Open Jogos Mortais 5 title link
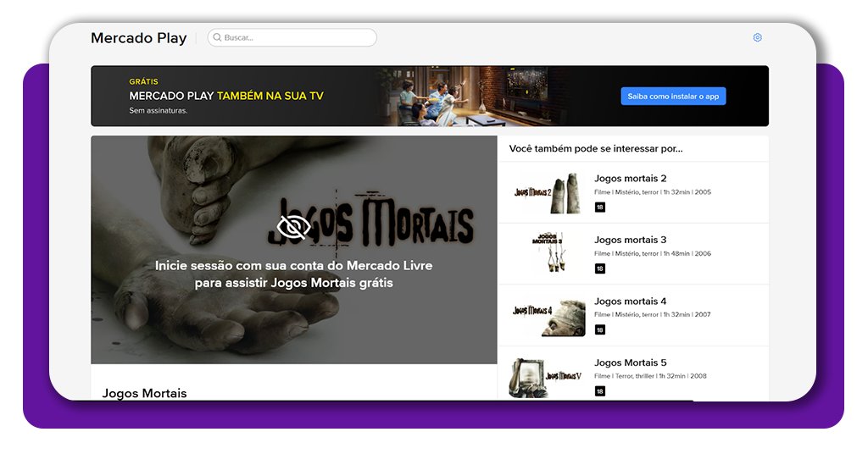Viewport: 868px width, 454px height. point(630,363)
